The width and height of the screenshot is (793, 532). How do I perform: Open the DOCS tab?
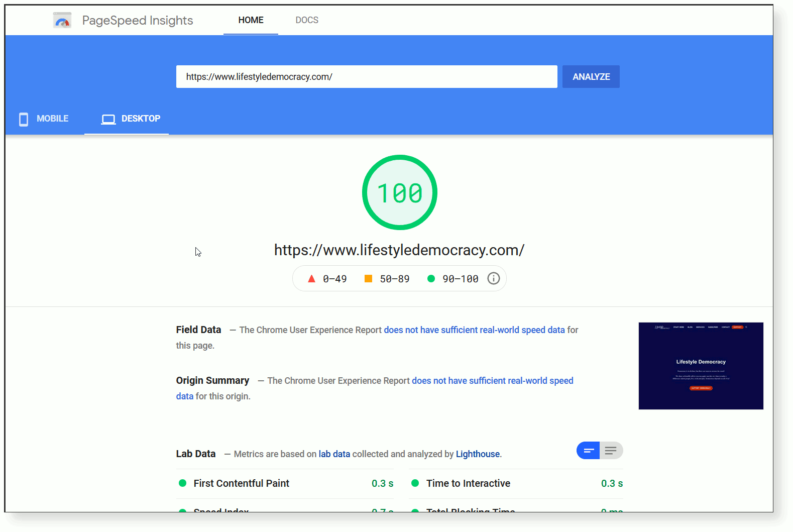click(x=307, y=20)
